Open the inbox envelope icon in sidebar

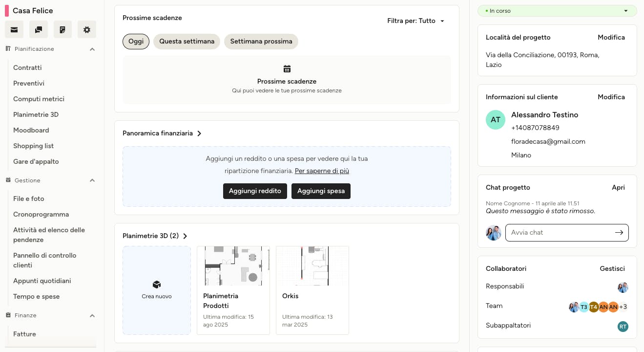pyautogui.click(x=14, y=29)
